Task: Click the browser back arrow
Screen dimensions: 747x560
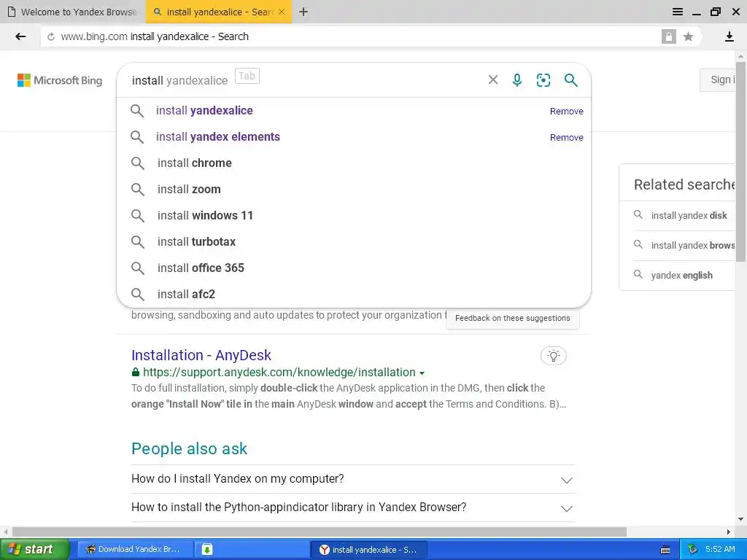Action: [20, 36]
